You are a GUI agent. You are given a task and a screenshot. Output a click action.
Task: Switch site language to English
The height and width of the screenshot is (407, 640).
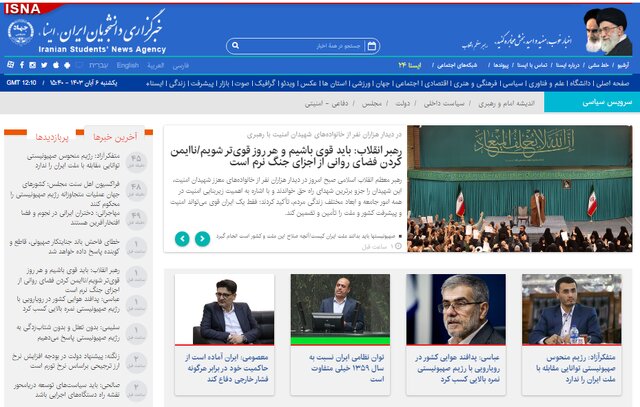[x=127, y=65]
